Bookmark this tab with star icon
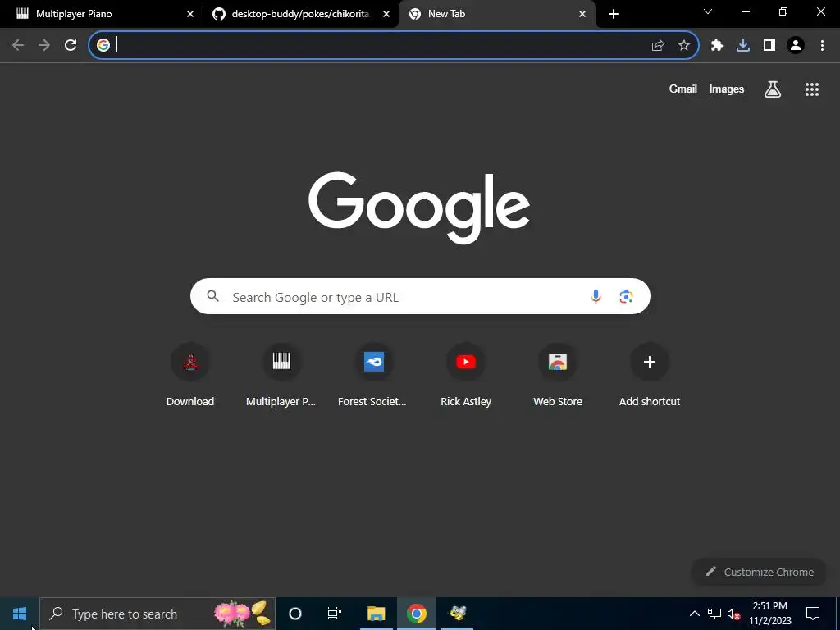 pyautogui.click(x=684, y=46)
